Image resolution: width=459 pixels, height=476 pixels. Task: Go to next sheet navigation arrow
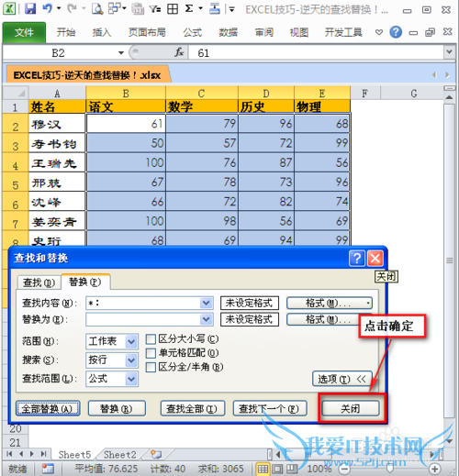pos(32,454)
